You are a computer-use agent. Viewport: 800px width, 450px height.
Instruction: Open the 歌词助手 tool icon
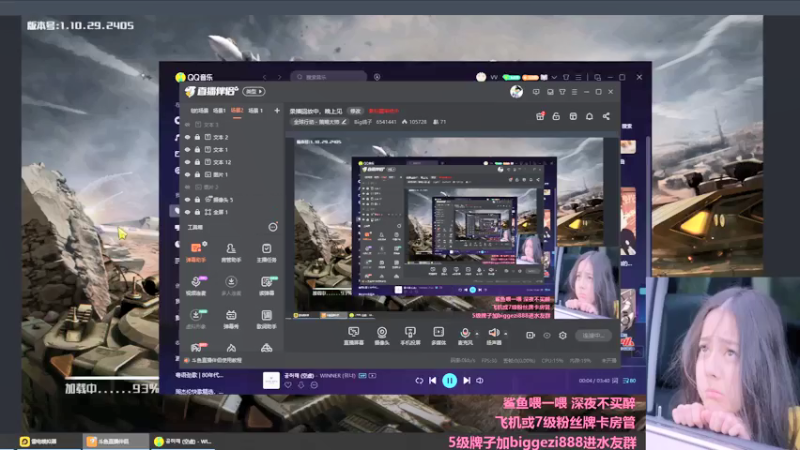266,319
